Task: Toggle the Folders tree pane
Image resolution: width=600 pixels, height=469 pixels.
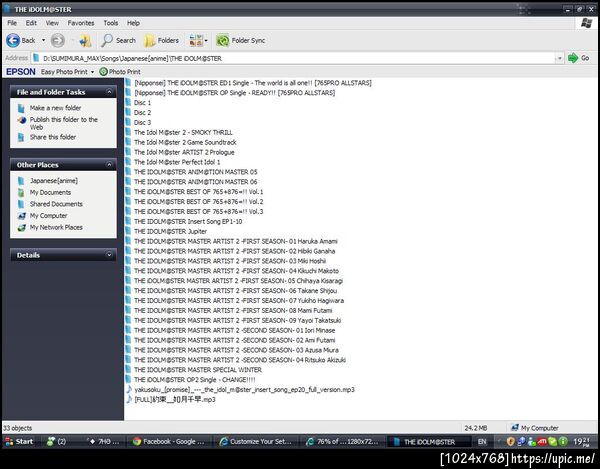Action: [x=161, y=40]
